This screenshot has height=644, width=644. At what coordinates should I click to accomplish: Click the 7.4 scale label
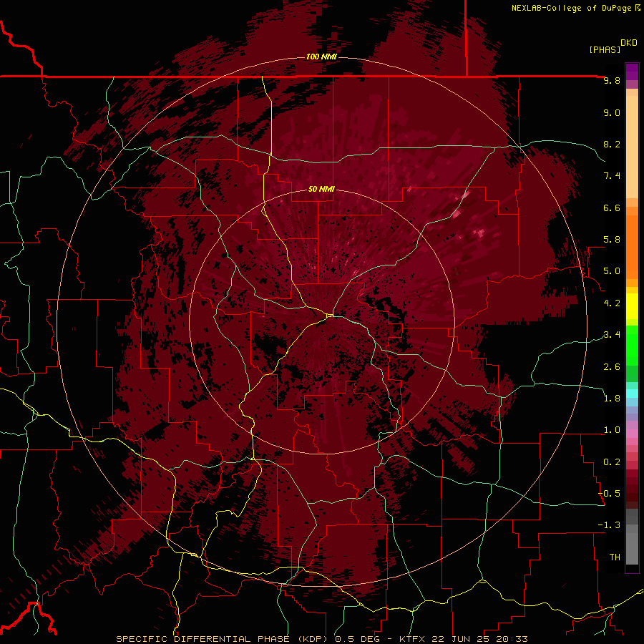tap(612, 176)
